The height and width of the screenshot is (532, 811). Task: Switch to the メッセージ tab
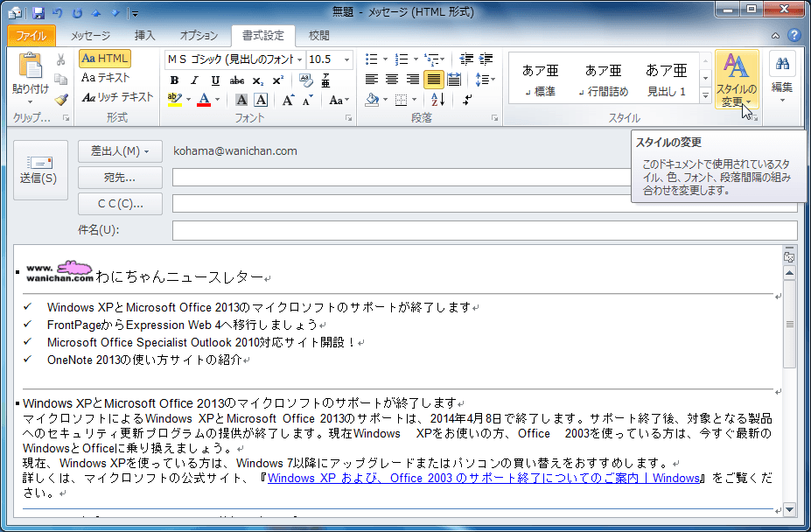pos(90,36)
